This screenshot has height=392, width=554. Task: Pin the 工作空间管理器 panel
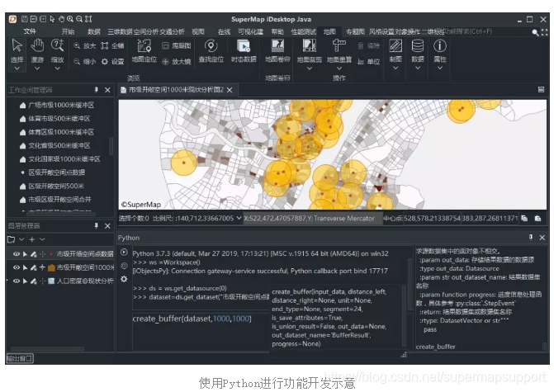(x=97, y=90)
